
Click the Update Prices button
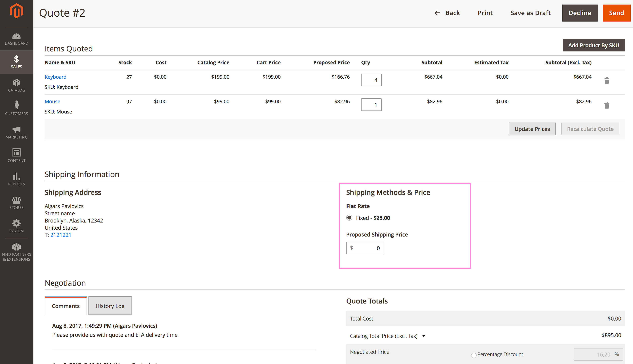tap(532, 129)
